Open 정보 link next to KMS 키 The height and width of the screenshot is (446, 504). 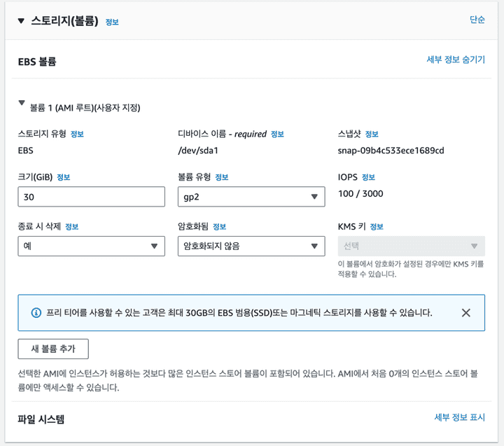coord(377,227)
